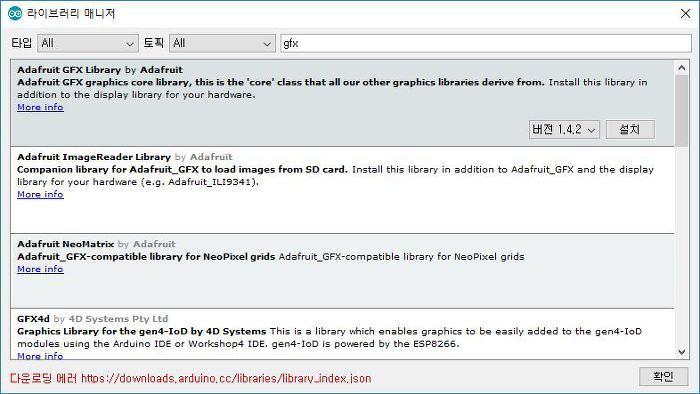Open the Topic (토픽) filter dropdown
Viewport: 700px width, 394px height.
pos(222,43)
